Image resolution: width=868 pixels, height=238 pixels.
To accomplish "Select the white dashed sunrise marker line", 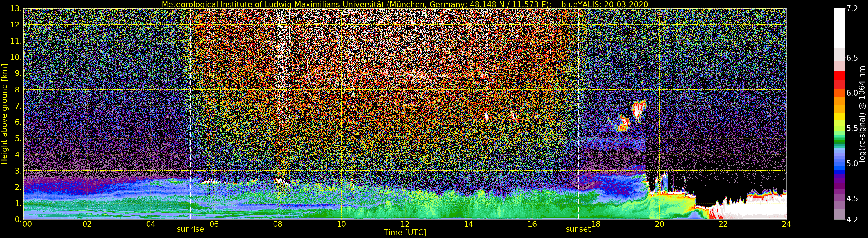I will pos(190,114).
